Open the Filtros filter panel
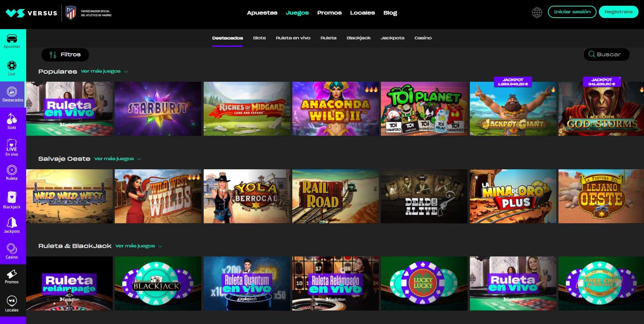The image size is (644, 324). coord(65,55)
